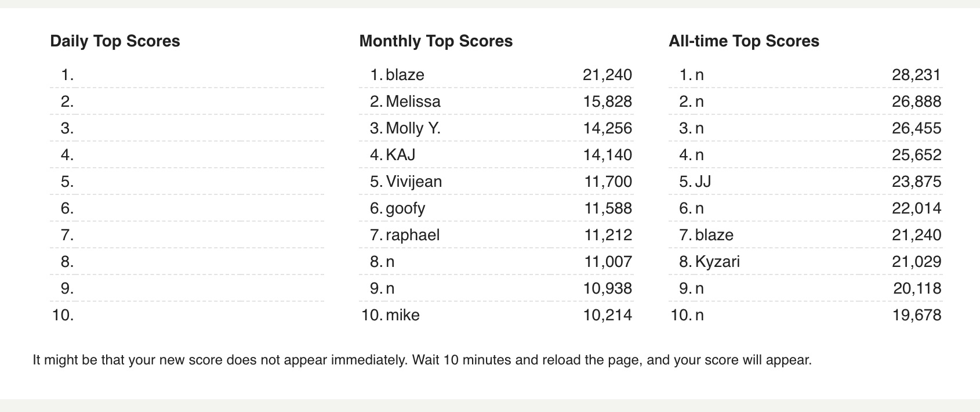Click Kyzari in all-time scores

point(717,262)
